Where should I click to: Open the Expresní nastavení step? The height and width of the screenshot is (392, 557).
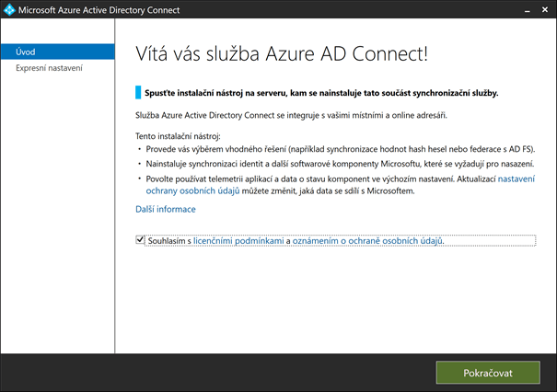(49, 67)
